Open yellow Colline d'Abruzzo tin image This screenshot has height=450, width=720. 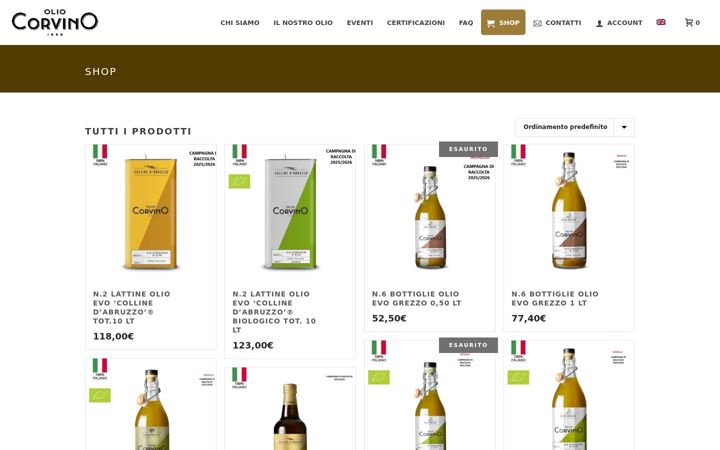[151, 212]
